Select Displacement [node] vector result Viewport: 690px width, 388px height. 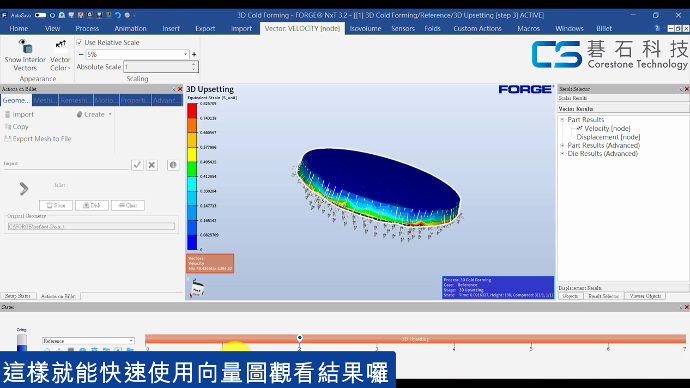608,137
